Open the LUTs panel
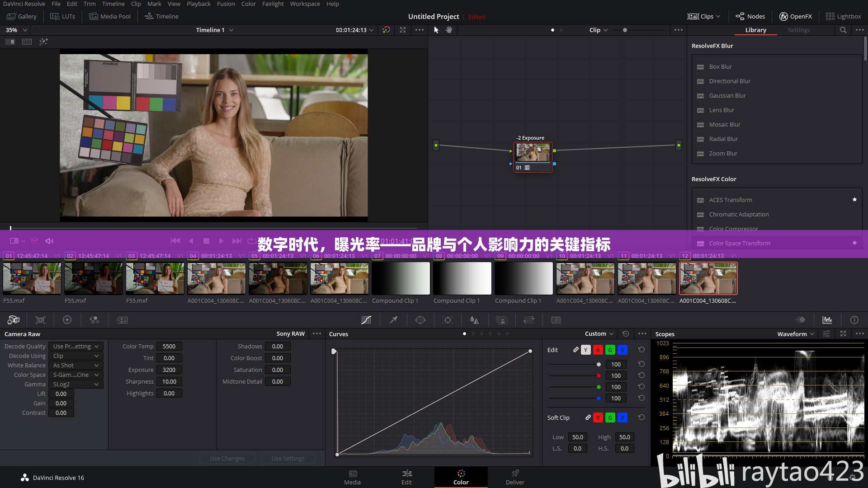The image size is (868, 488). coord(63,16)
